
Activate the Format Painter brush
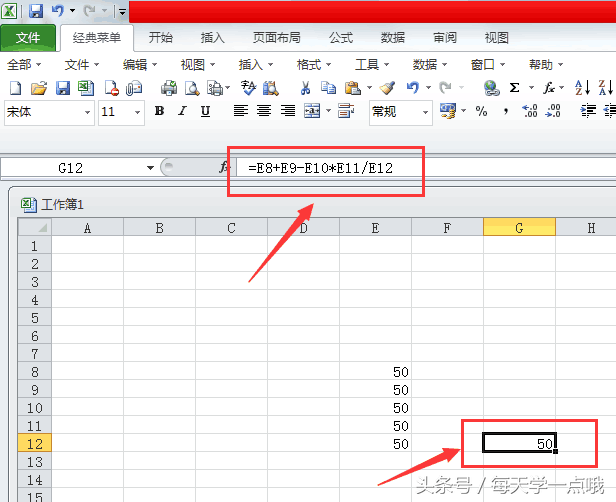(387, 88)
